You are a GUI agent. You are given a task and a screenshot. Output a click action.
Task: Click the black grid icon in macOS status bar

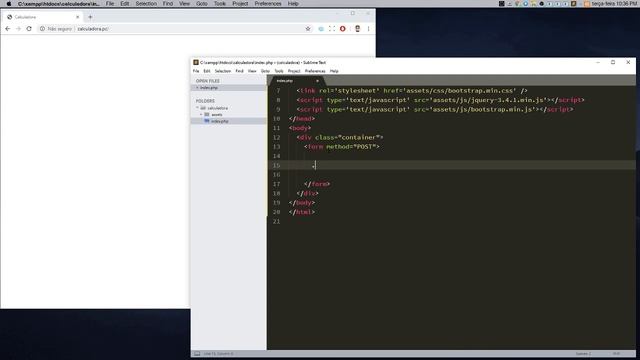(502, 4)
